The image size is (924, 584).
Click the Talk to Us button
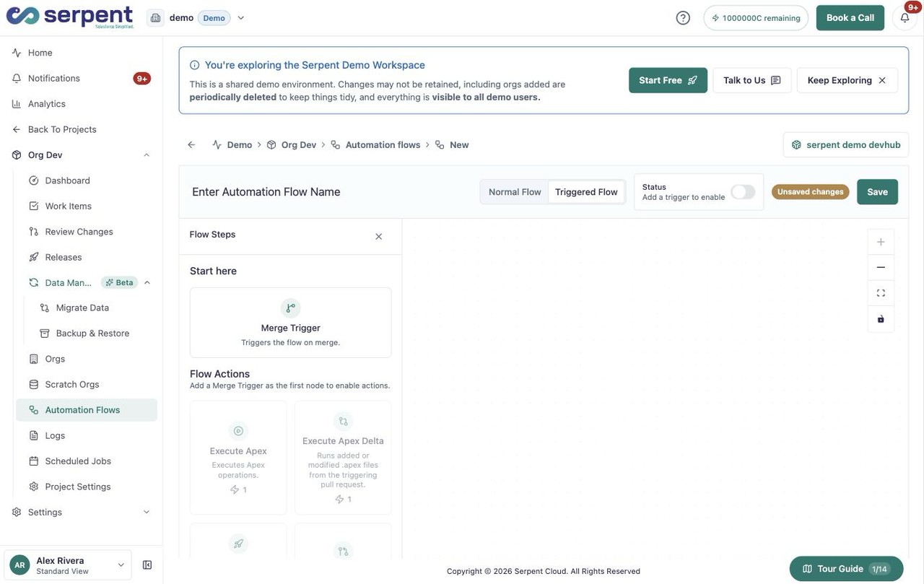click(752, 80)
